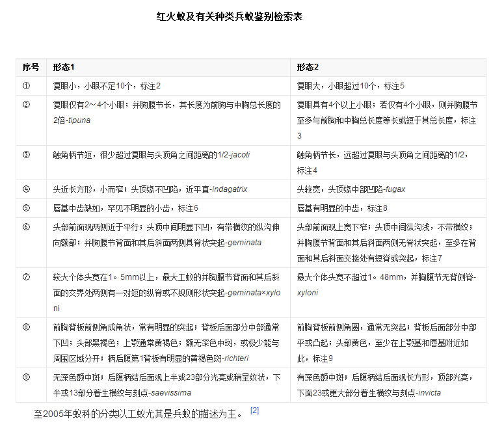504x430 pixels.
Task: Click the species name jacoti in row ③
Action: [237, 155]
